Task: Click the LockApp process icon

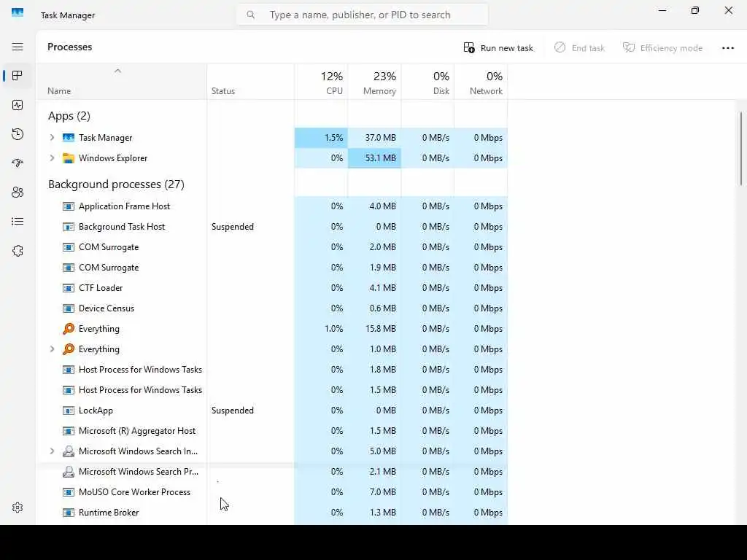Action: pos(69,411)
